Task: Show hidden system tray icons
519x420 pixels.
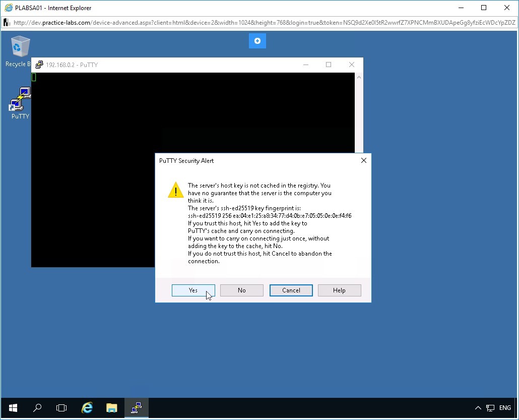Action: 478,408
